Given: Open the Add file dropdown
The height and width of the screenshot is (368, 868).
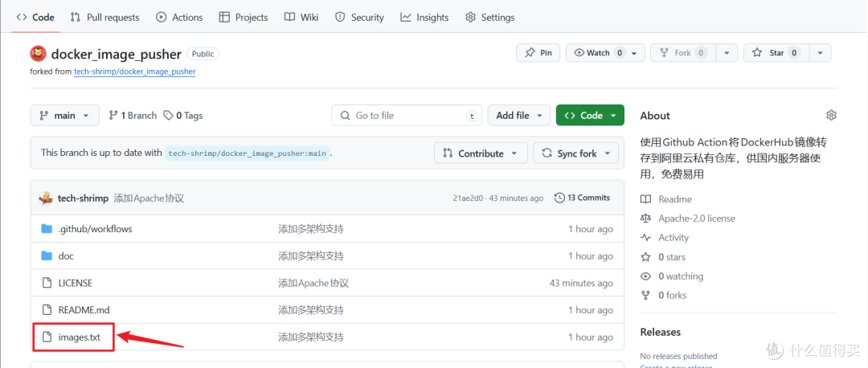Looking at the screenshot, I should (518, 115).
